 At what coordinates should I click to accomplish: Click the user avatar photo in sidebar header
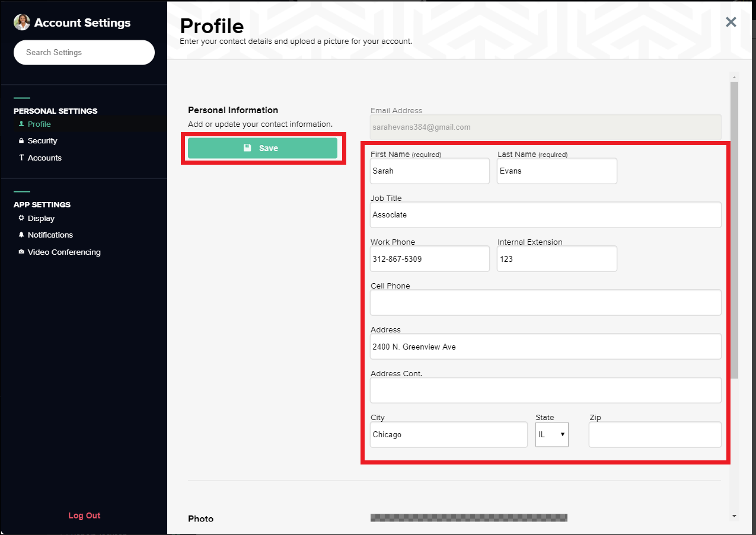22,23
